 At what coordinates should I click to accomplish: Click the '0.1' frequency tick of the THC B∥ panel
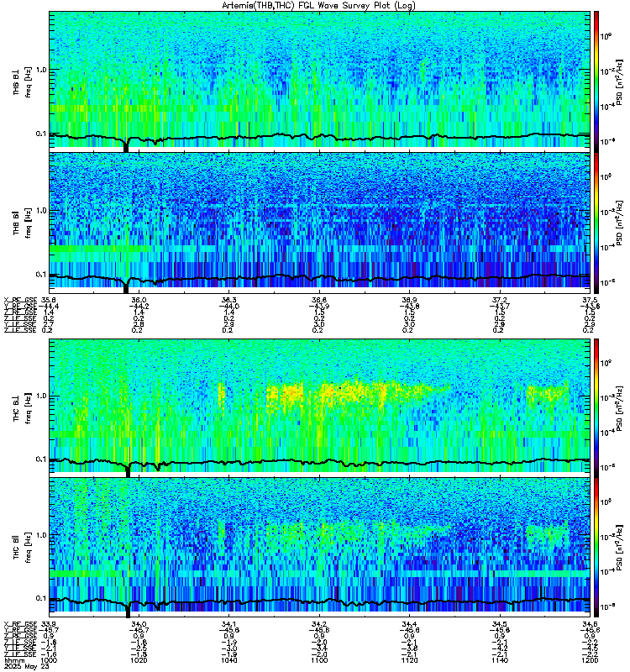(42, 598)
